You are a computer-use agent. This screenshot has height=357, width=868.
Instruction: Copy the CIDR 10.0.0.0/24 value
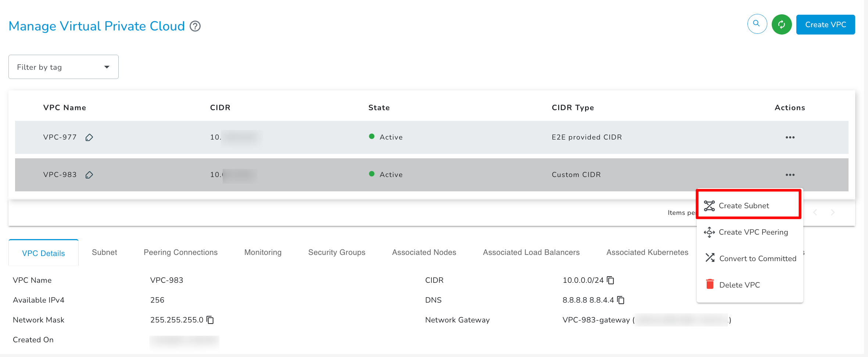pyautogui.click(x=610, y=280)
